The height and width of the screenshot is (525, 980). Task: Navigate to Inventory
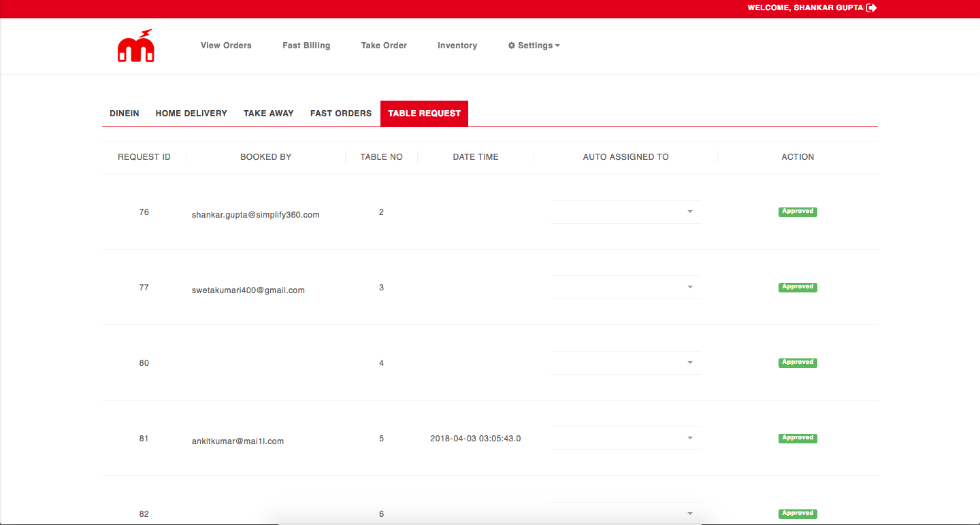click(x=457, y=46)
